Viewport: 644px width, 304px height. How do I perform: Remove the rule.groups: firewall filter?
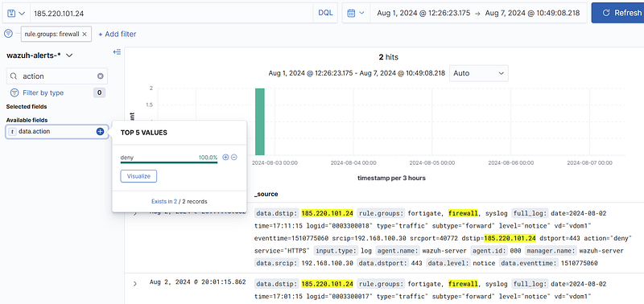click(85, 35)
